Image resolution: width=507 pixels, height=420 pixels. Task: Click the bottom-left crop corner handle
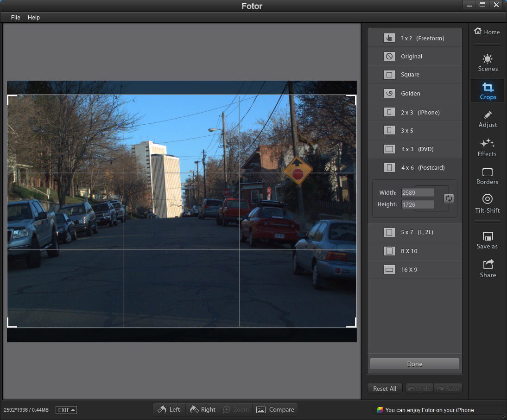tap(12, 323)
